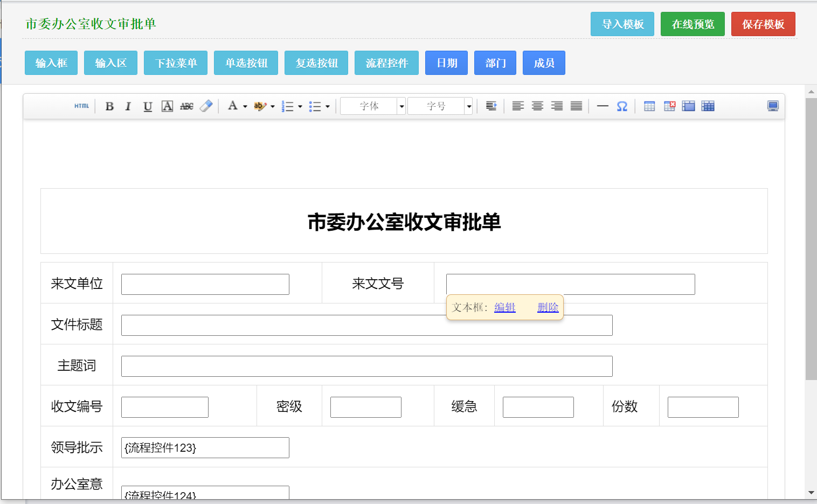
Task: Click the 保存模板 button
Action: click(763, 24)
